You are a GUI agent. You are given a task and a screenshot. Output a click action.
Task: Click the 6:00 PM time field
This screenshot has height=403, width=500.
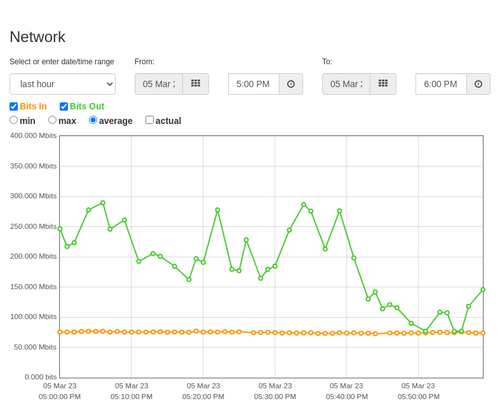coord(441,84)
